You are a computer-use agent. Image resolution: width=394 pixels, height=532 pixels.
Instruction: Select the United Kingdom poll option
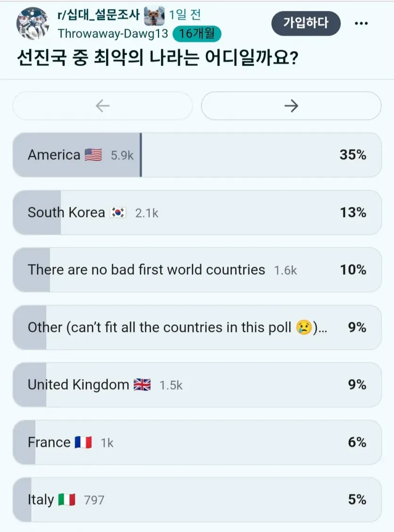(197, 385)
